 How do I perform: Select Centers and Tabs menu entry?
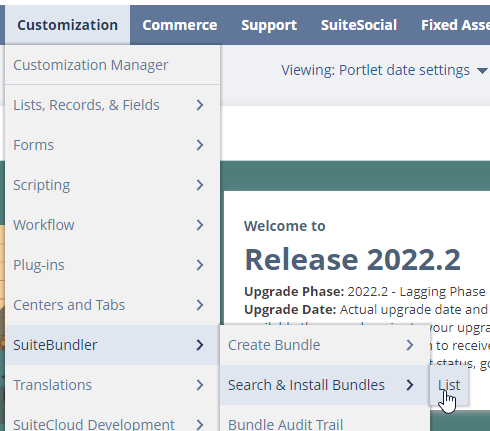(112, 305)
